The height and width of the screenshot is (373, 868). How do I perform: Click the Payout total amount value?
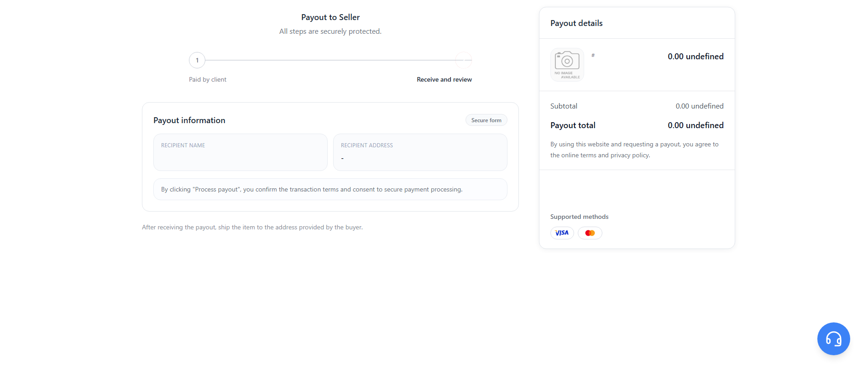coord(695,125)
